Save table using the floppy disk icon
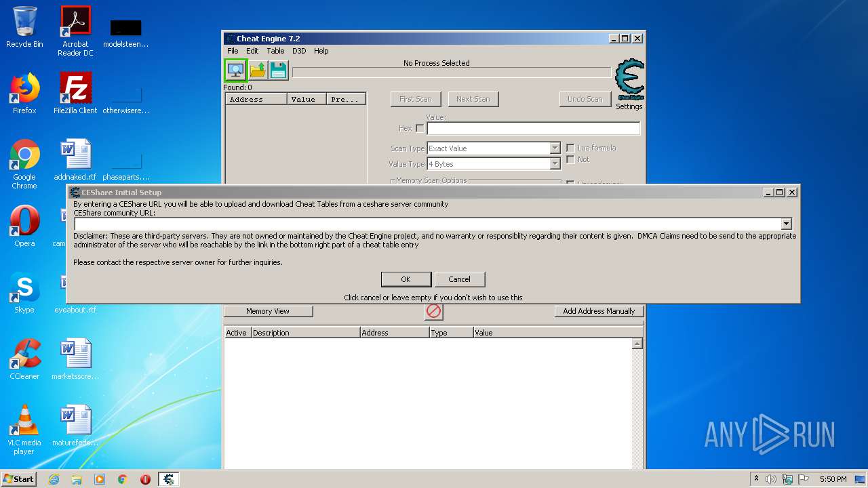 [x=279, y=70]
